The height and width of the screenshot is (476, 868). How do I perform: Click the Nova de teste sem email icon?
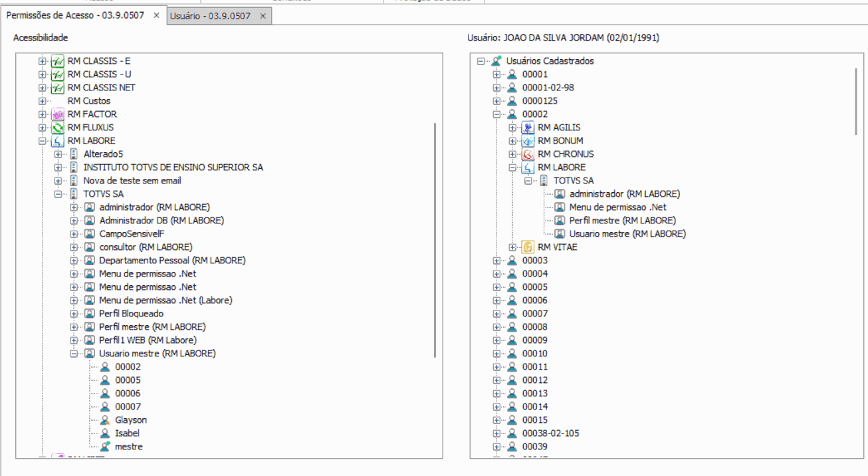pos(74,181)
